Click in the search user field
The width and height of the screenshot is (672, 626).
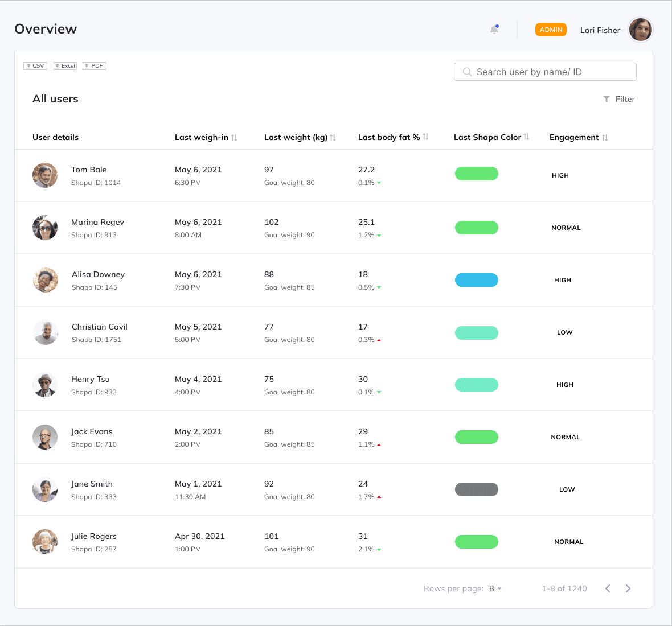click(544, 72)
